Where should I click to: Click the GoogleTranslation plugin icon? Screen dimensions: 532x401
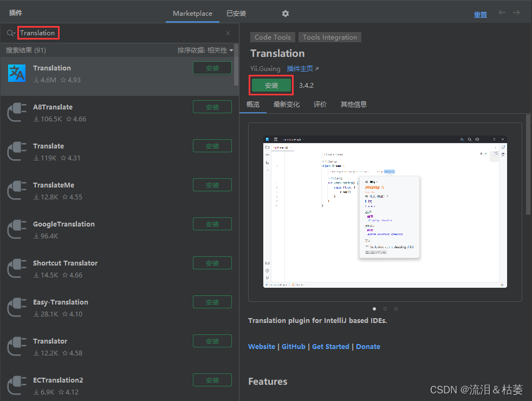(17, 229)
